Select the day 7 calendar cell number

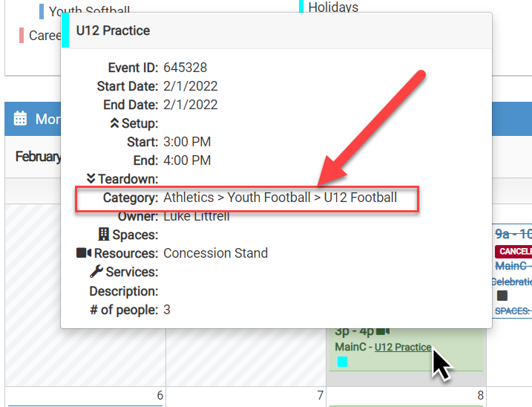click(320, 396)
